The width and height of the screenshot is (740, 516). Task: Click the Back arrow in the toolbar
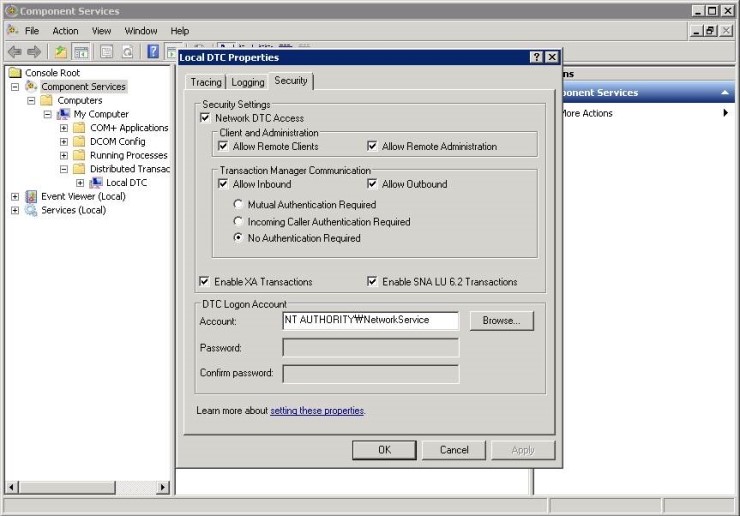(15, 51)
